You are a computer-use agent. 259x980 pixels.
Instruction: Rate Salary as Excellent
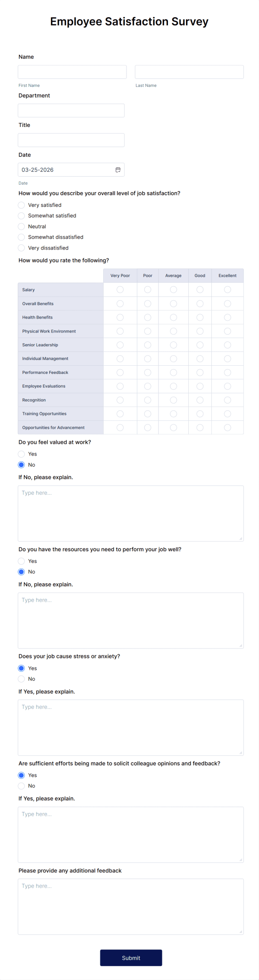coord(227,290)
